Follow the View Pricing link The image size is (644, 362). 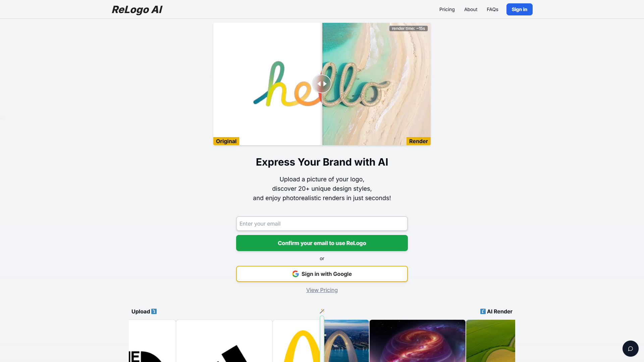click(x=322, y=290)
